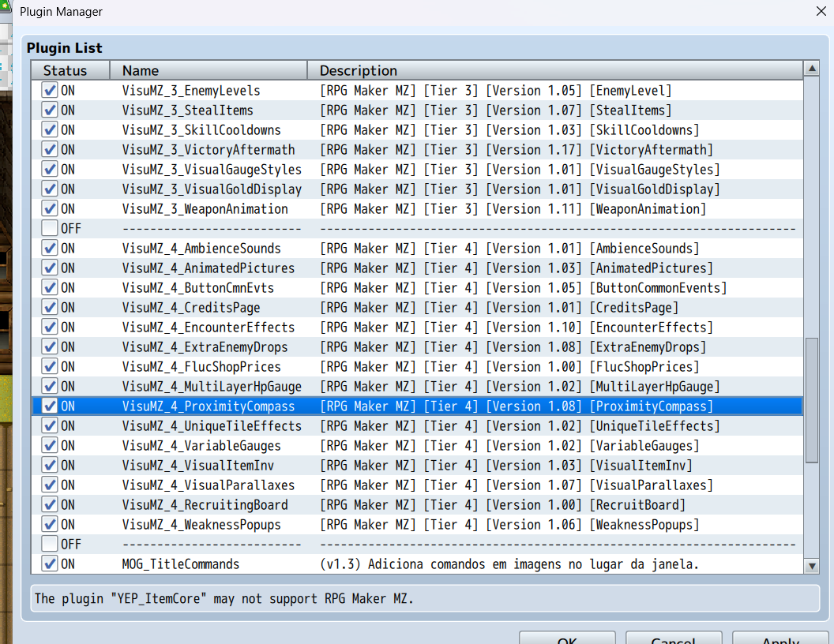Click the [RecruitBoard] description text
The width and height of the screenshot is (834, 644).
637,505
